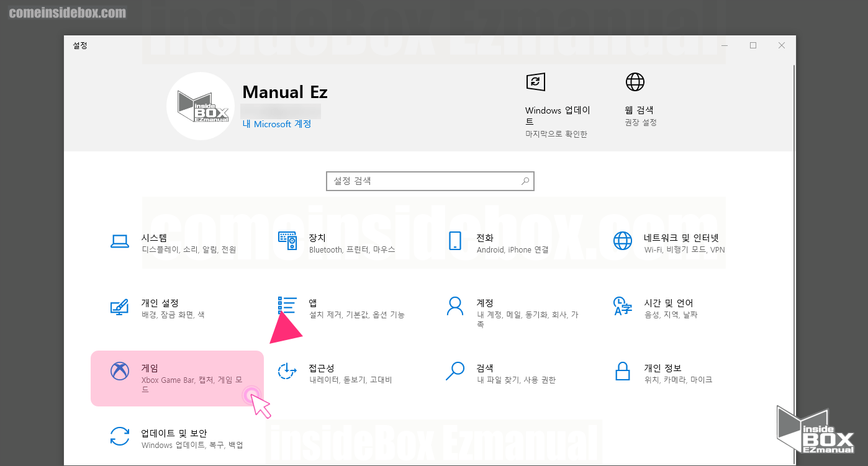The width and height of the screenshot is (868, 466).
Task: Open the Time & Language icon
Action: coord(622,306)
